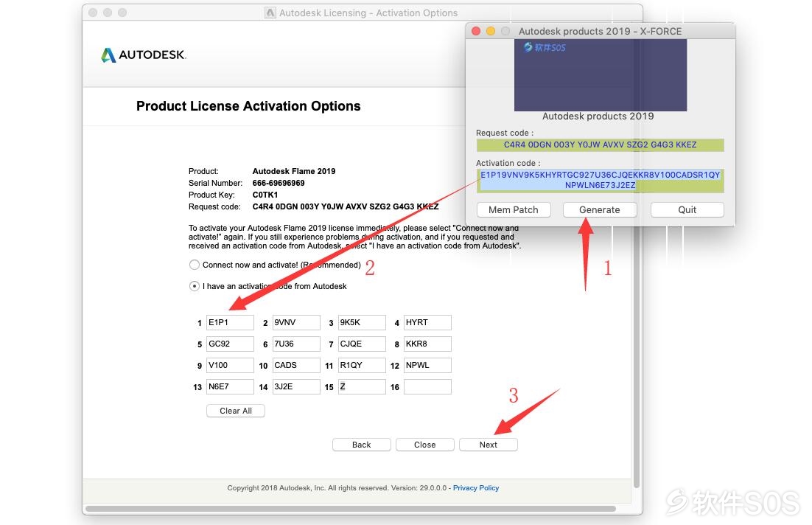
Task: Click the serial number '666-69696969' text
Action: click(279, 183)
